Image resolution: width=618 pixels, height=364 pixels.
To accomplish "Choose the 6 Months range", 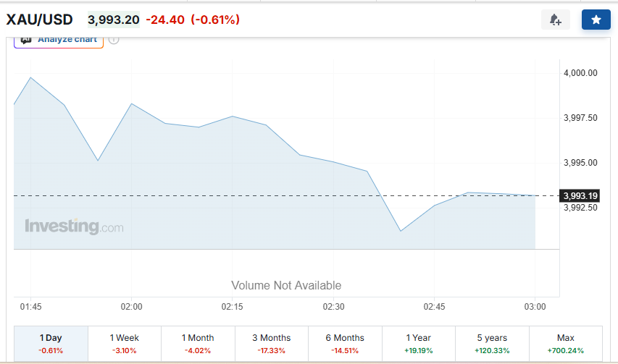I will point(345,344).
